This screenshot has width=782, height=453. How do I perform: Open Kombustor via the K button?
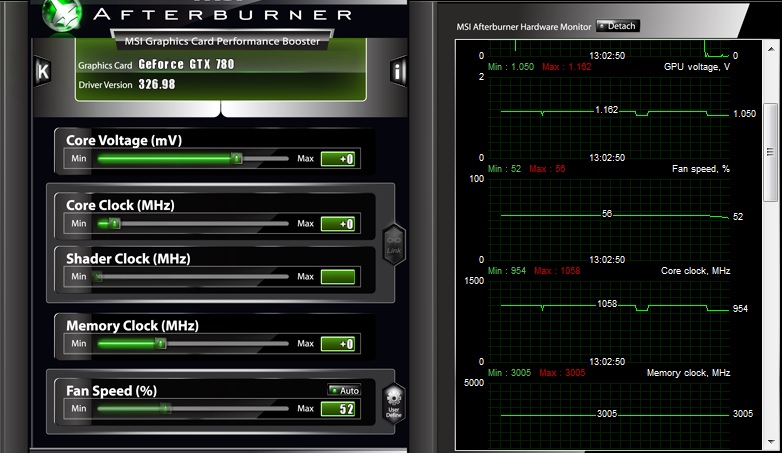[x=43, y=71]
